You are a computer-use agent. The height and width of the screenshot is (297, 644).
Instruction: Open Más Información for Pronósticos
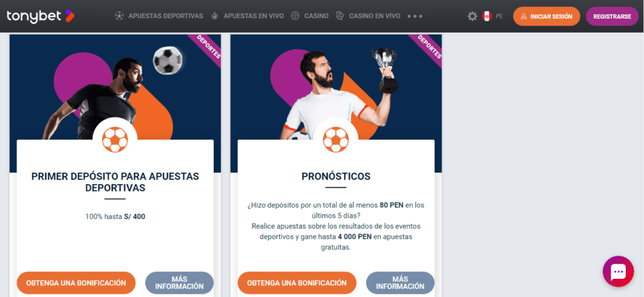tap(400, 283)
